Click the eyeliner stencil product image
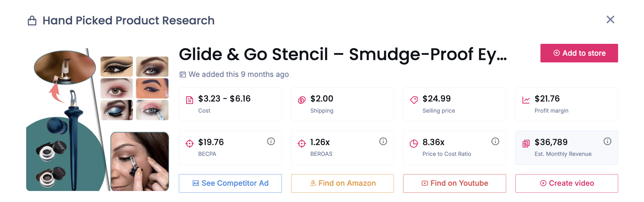This screenshot has height=202, width=644. 97,119
